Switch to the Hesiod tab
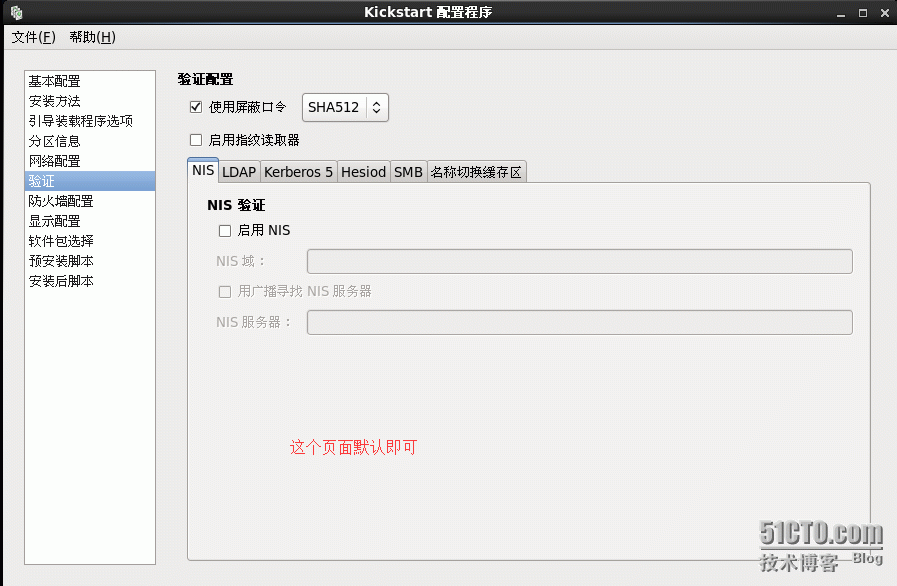Viewport: 897px width, 586px height. [363, 172]
